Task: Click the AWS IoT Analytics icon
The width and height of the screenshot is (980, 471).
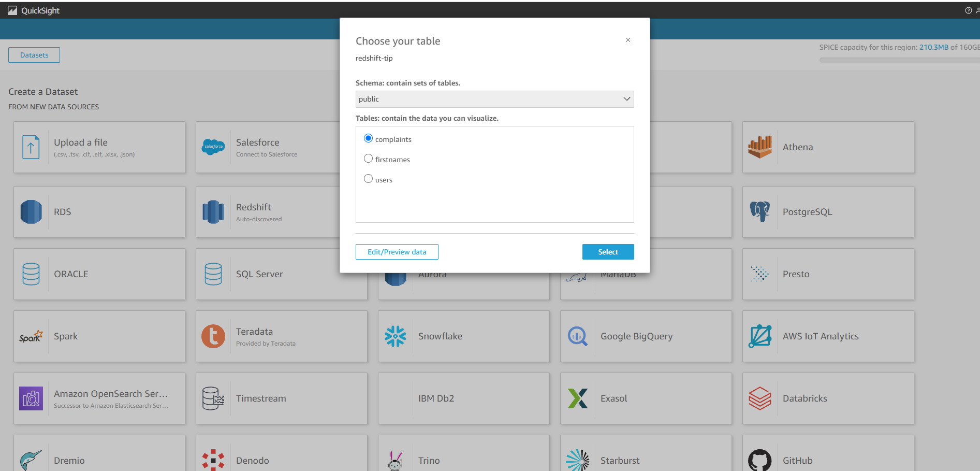Action: point(760,336)
